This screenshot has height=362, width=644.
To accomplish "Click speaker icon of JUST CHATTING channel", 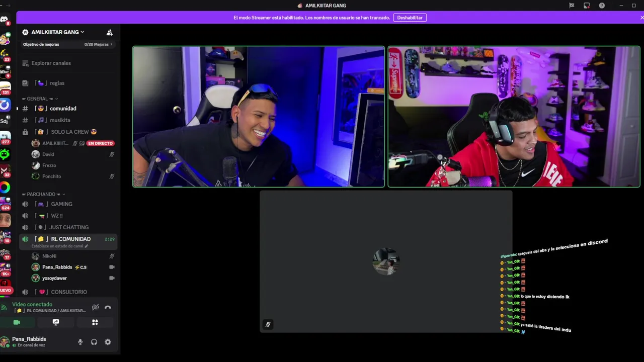I will (25, 227).
